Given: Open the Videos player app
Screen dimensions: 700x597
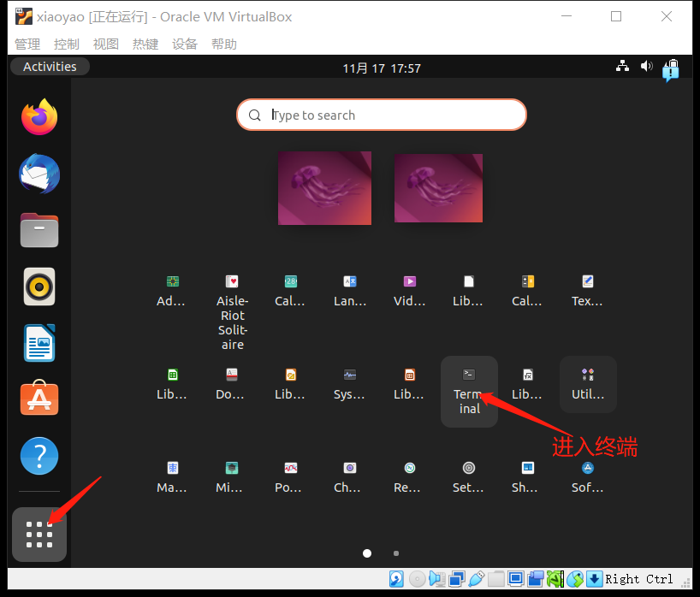Looking at the screenshot, I should coord(409,291).
